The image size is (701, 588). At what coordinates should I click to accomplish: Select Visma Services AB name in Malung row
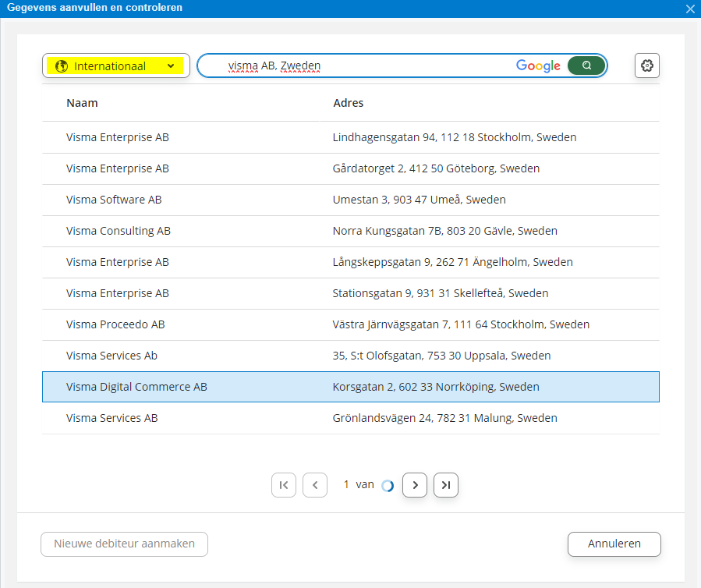pos(112,418)
